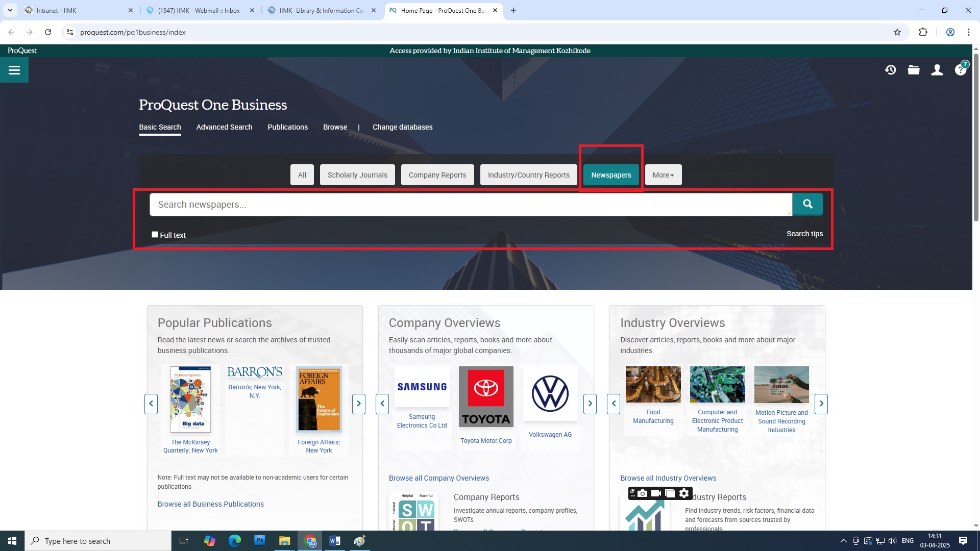Select the Scholarly Journals filter
Screen dimensions: 980x551
pos(357,175)
